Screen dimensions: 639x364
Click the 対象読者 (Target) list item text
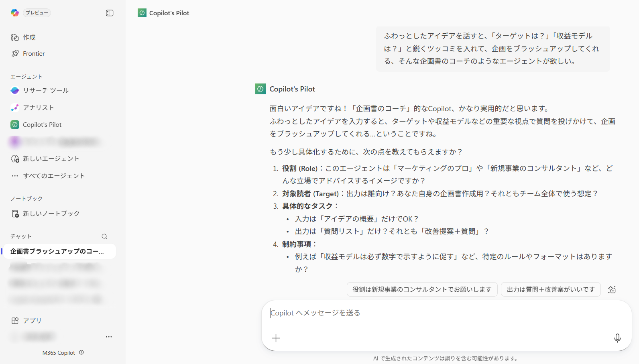point(440,193)
